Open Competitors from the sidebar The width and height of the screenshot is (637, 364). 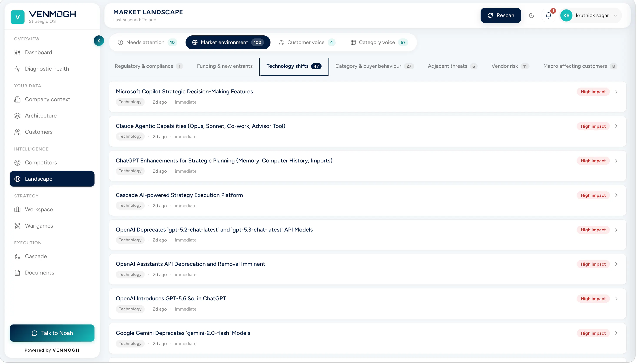(x=52, y=163)
